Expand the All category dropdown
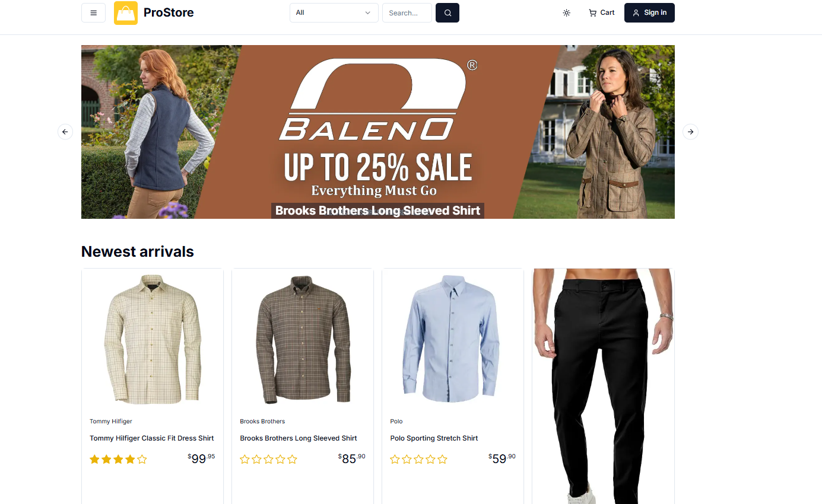The height and width of the screenshot is (504, 822). click(x=334, y=12)
